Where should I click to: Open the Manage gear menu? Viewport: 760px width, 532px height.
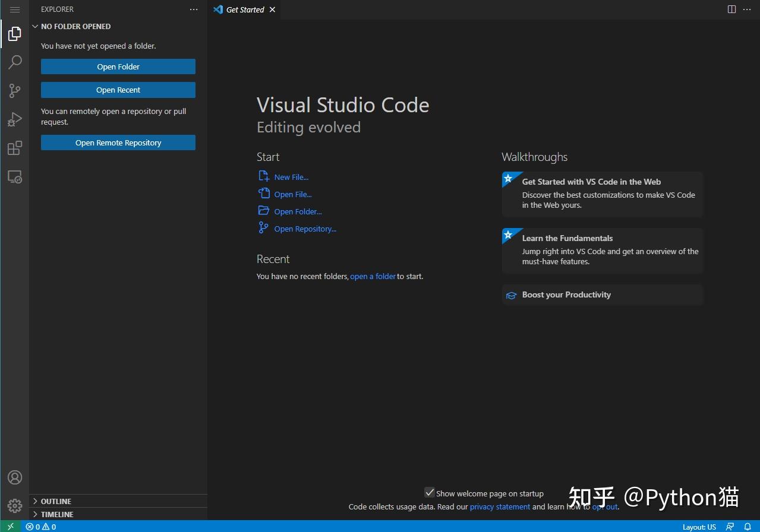point(15,505)
